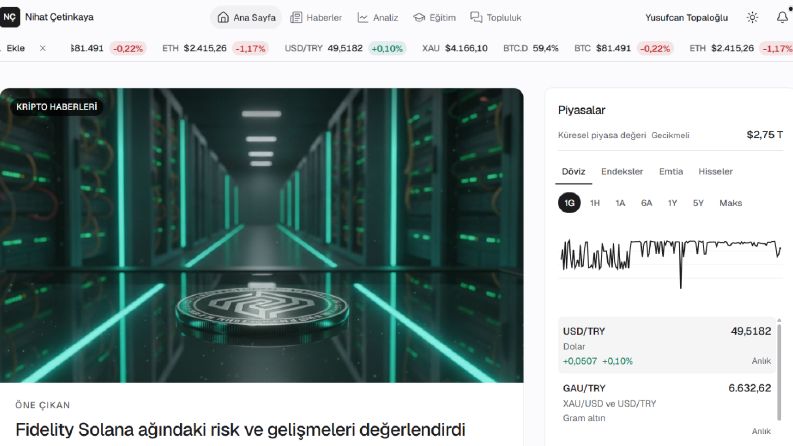Click the chart icon beside Analiz

coord(363,18)
